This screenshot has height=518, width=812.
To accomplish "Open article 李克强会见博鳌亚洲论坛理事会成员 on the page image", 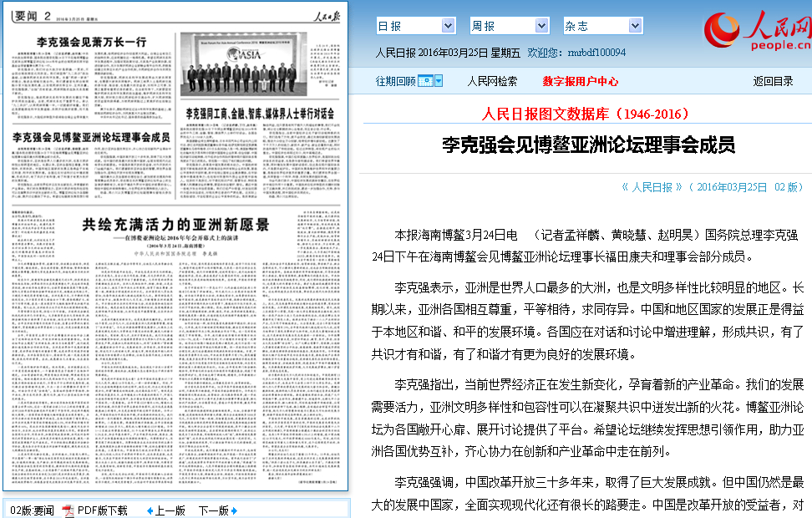I will [91, 137].
